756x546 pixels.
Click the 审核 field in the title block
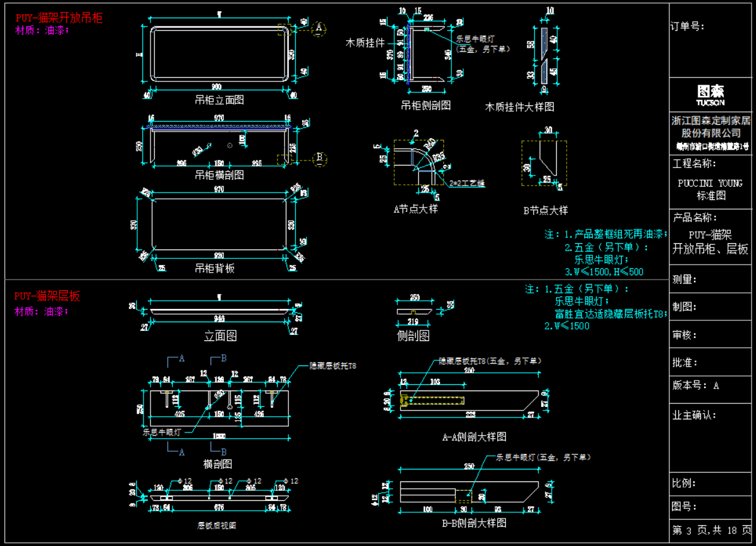click(685, 335)
